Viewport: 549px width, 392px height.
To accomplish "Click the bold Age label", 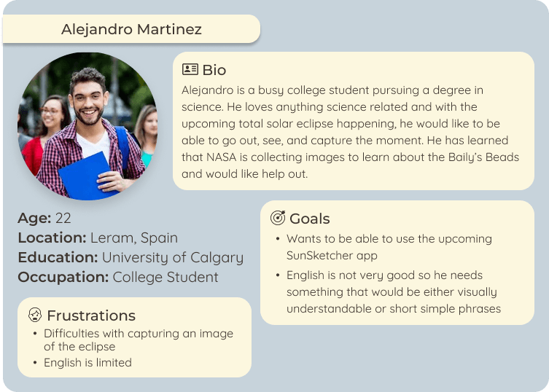I will click(34, 218).
